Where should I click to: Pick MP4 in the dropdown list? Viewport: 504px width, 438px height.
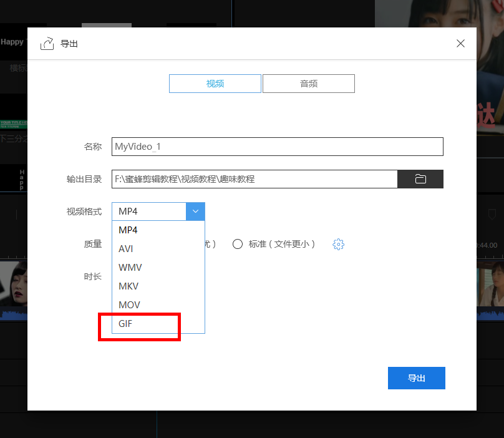pyautogui.click(x=158, y=230)
